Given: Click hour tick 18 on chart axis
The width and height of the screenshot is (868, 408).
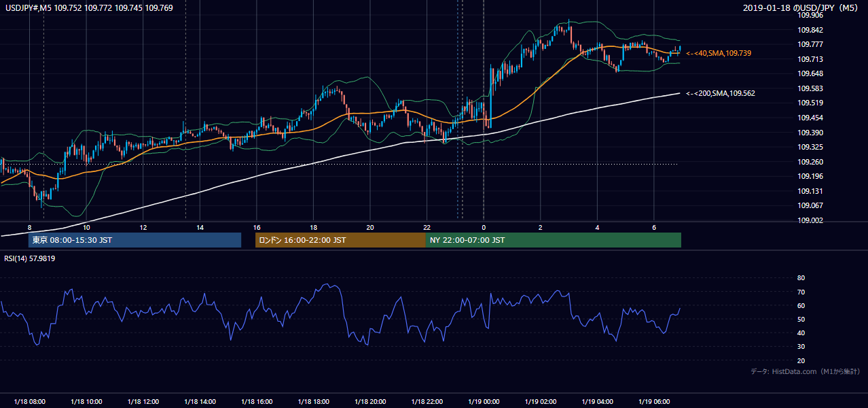Looking at the screenshot, I should click(x=313, y=227).
